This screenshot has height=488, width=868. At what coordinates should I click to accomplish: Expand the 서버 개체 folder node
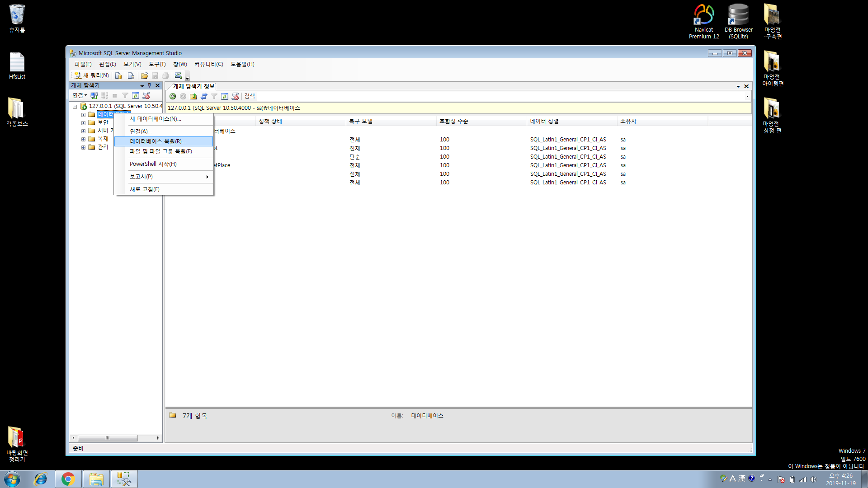(83, 131)
